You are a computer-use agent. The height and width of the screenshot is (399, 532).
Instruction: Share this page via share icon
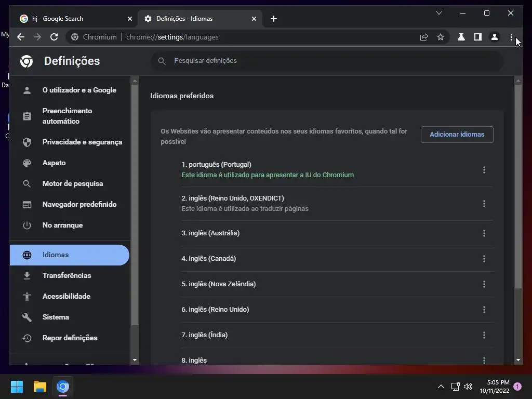pos(424,37)
